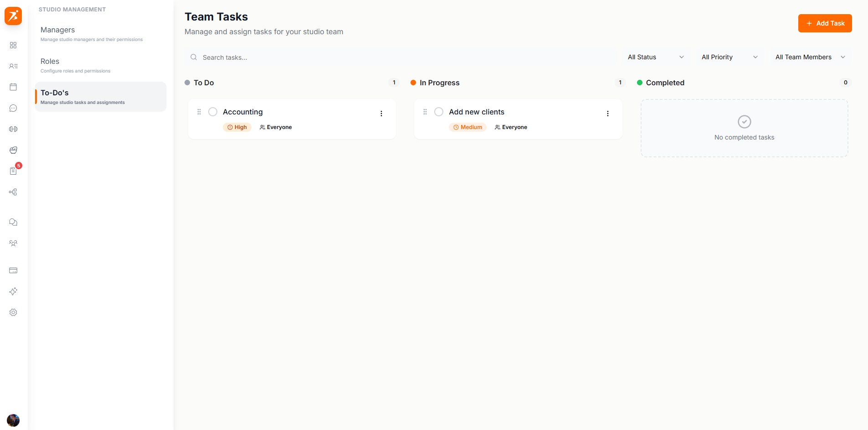The image size is (868, 430).
Task: Expand the All Status filter dropdown
Action: [x=655, y=57]
